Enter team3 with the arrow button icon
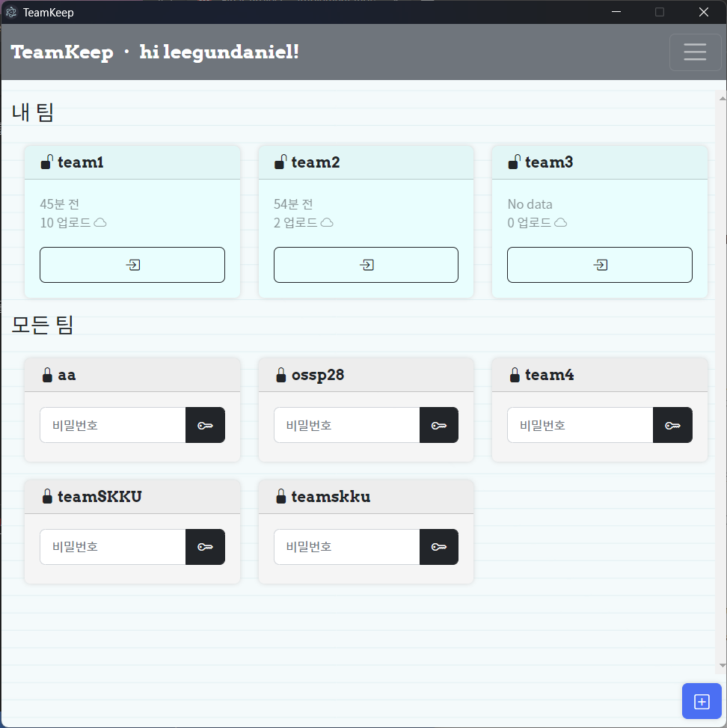727x728 pixels. [x=599, y=264]
